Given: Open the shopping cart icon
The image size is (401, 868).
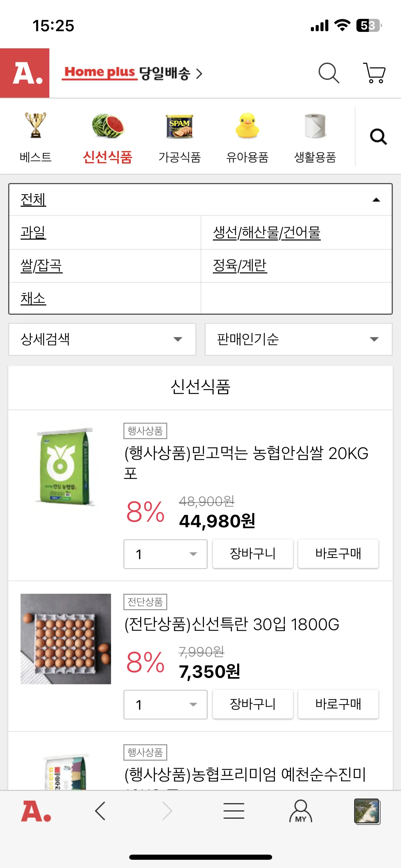Looking at the screenshot, I should tap(374, 73).
